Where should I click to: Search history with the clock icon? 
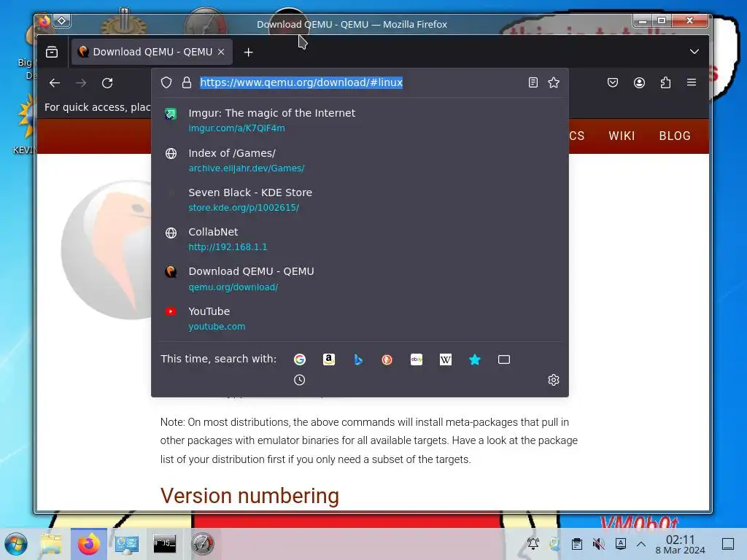pyautogui.click(x=300, y=380)
